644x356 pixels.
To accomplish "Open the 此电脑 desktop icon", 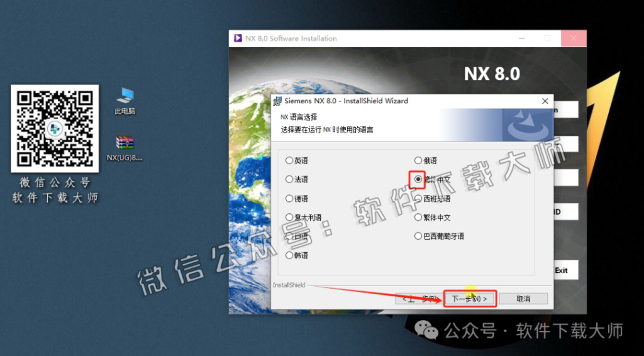I will [125, 101].
